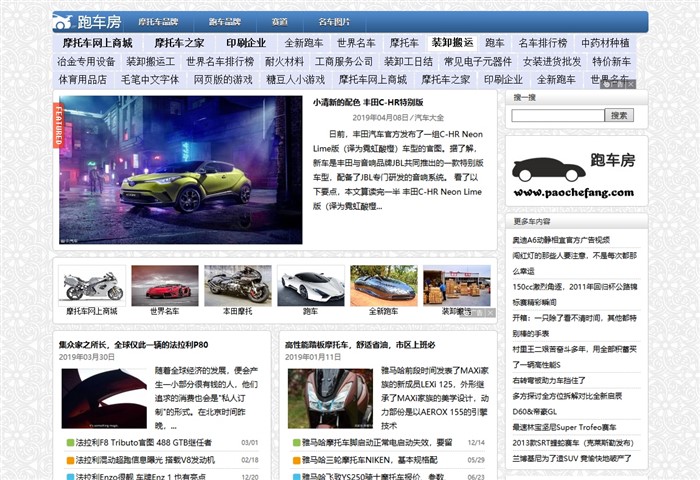This screenshot has width=700, height=480.
Task: Click the 女装进货批发 link
Action: pos(552,61)
